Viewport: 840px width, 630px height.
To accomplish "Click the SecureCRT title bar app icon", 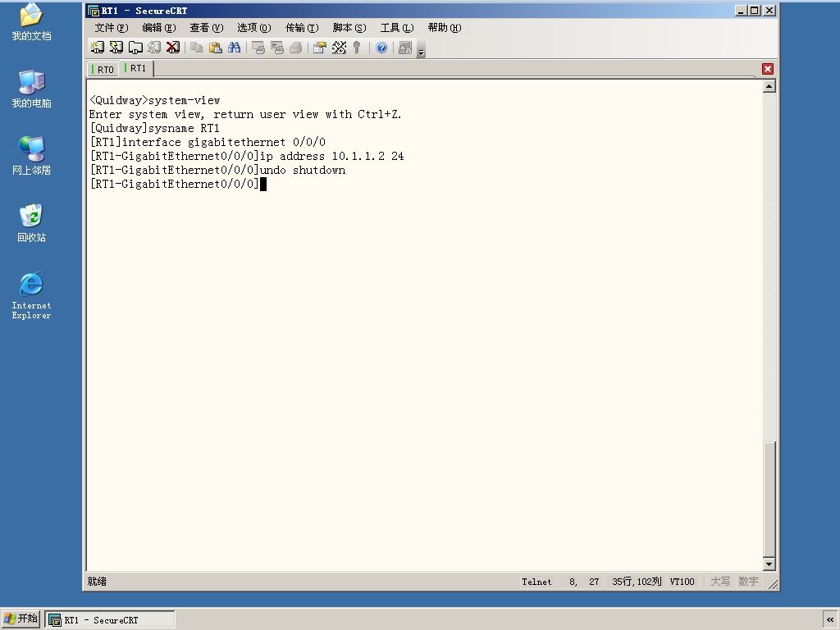I will [x=94, y=11].
